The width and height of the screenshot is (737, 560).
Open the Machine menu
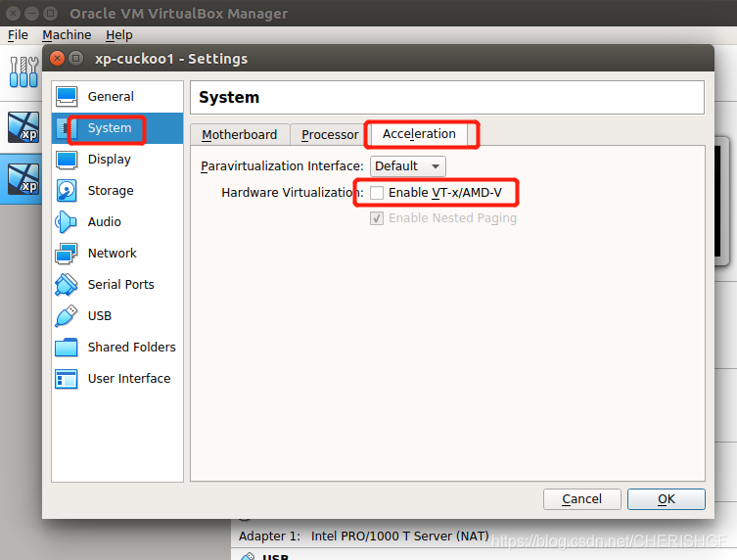(x=67, y=35)
